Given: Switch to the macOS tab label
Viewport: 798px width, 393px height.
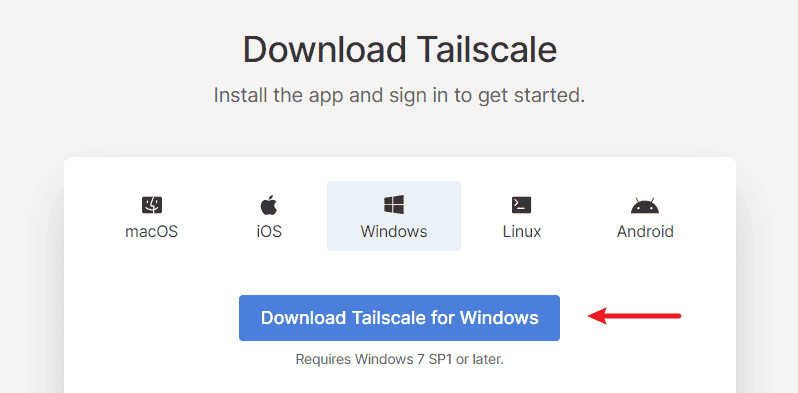Looking at the screenshot, I should pos(152,232).
